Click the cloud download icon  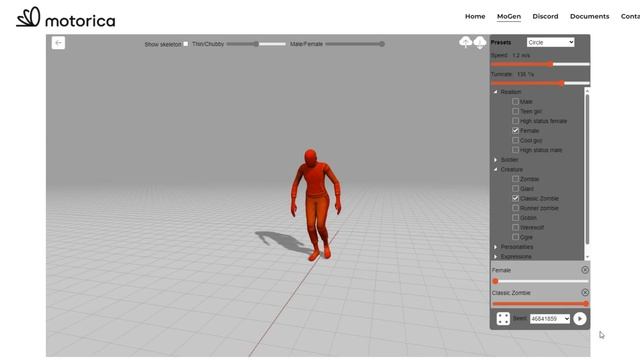(480, 42)
